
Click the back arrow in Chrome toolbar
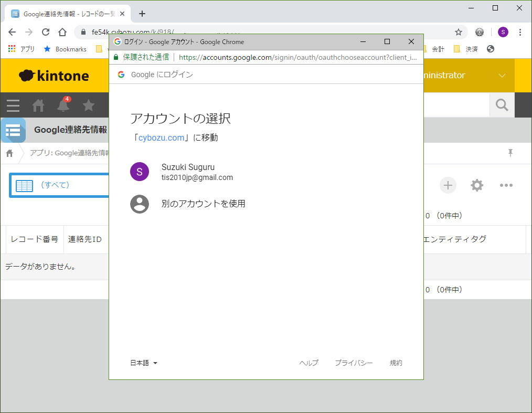pyautogui.click(x=12, y=32)
